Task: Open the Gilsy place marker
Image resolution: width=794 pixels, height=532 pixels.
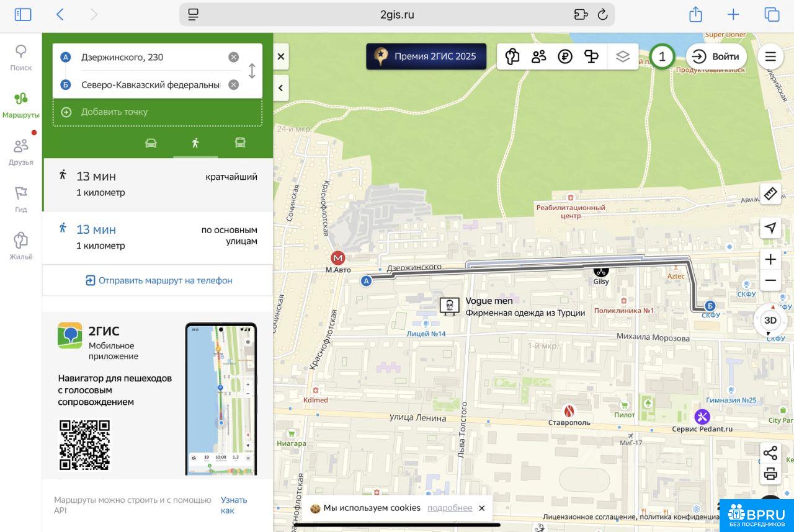Action: point(600,271)
